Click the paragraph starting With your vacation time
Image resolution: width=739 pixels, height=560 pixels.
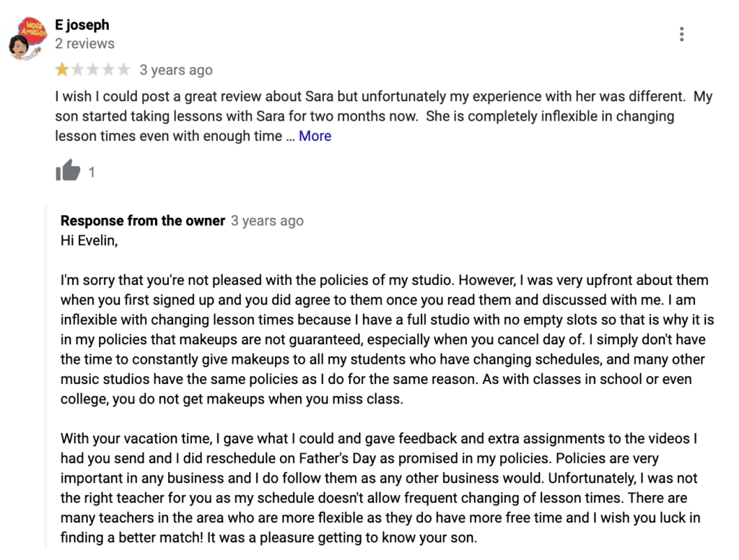(380, 488)
